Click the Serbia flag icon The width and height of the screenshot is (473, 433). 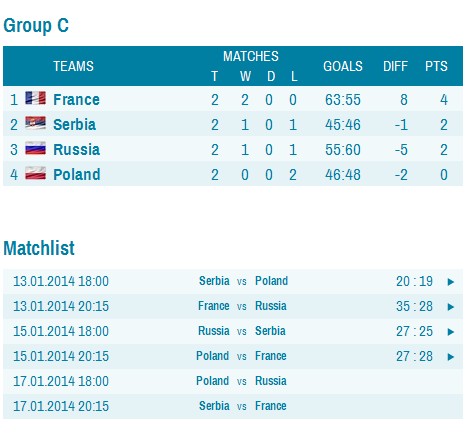pyautogui.click(x=35, y=123)
